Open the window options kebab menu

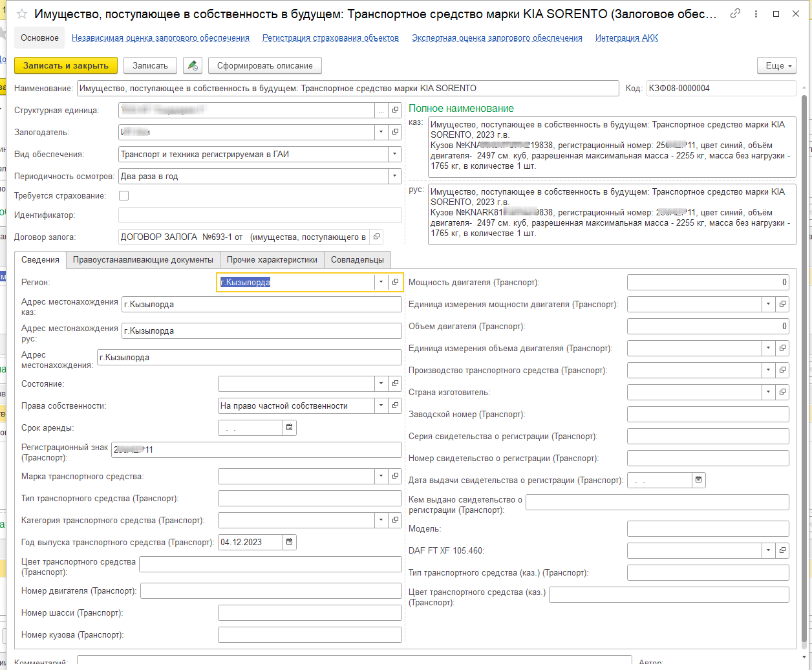point(756,14)
